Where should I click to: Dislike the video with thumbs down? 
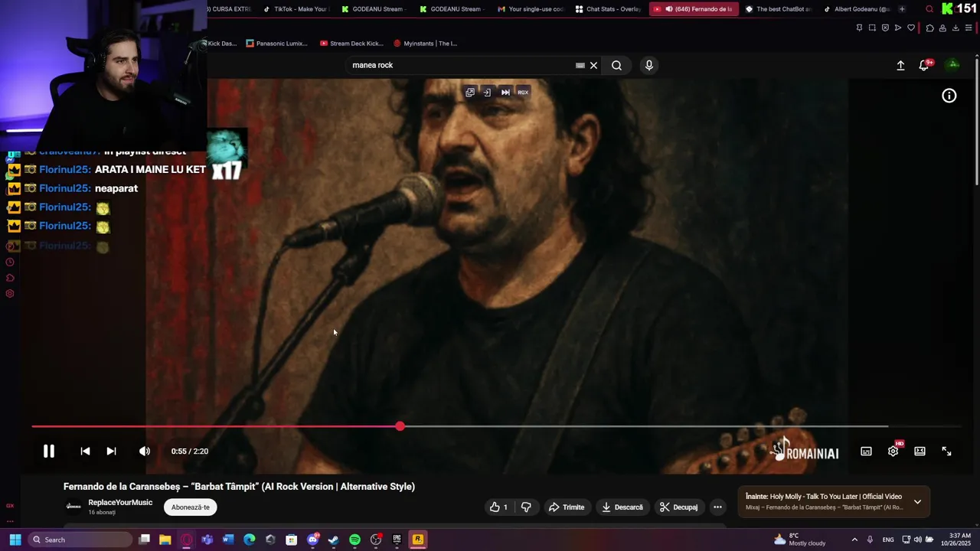(x=526, y=507)
